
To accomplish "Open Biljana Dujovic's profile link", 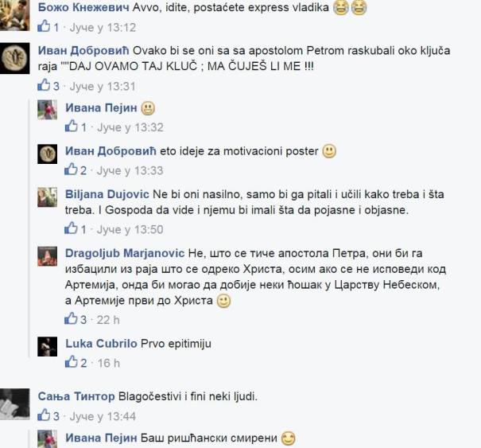I will [x=107, y=194].
